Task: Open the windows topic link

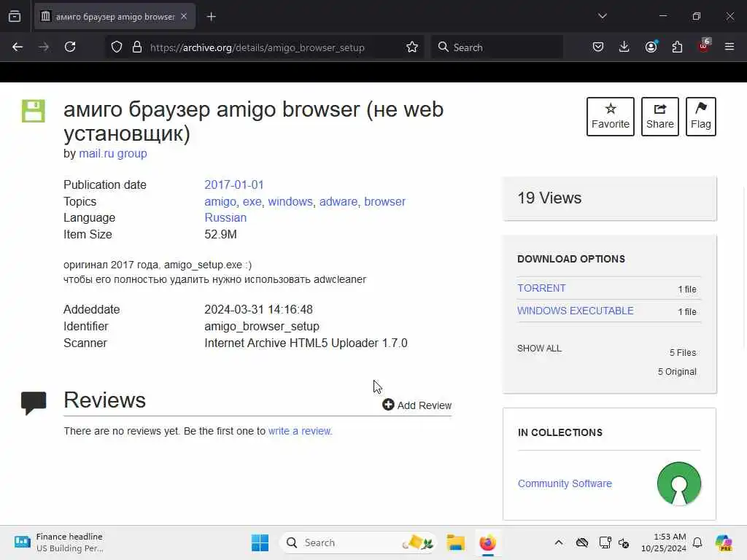Action: (290, 201)
